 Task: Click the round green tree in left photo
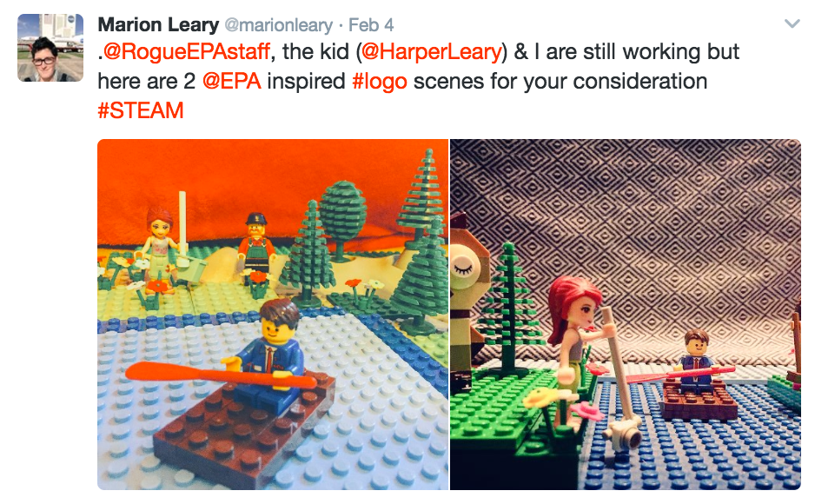pyautogui.click(x=342, y=218)
